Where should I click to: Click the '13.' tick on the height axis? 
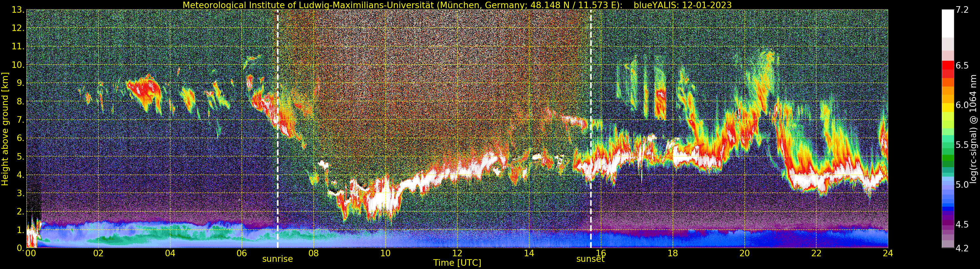click(x=18, y=10)
